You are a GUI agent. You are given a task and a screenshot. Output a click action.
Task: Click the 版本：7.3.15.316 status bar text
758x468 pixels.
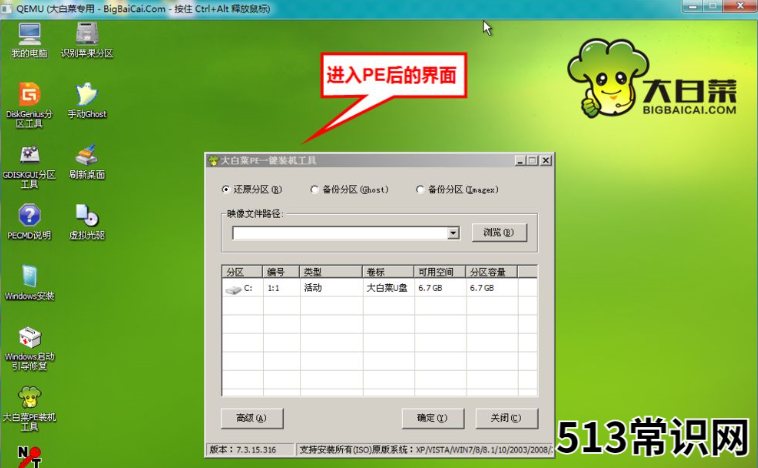tap(243, 450)
